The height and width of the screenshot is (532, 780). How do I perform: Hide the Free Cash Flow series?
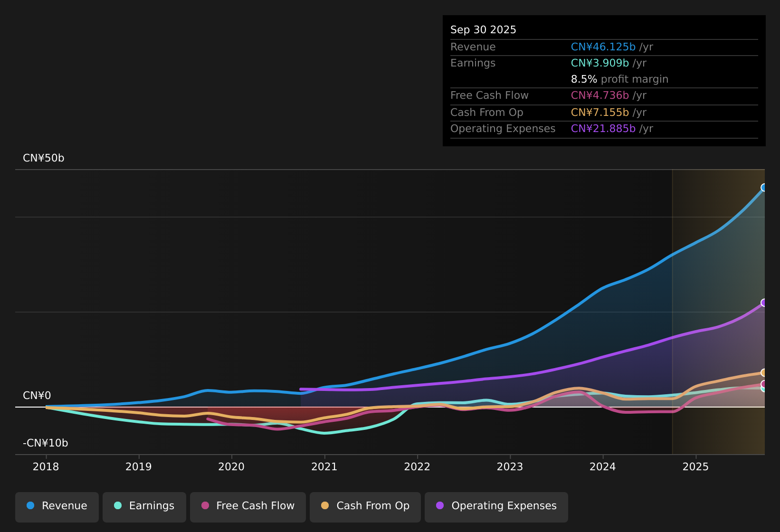coord(247,506)
